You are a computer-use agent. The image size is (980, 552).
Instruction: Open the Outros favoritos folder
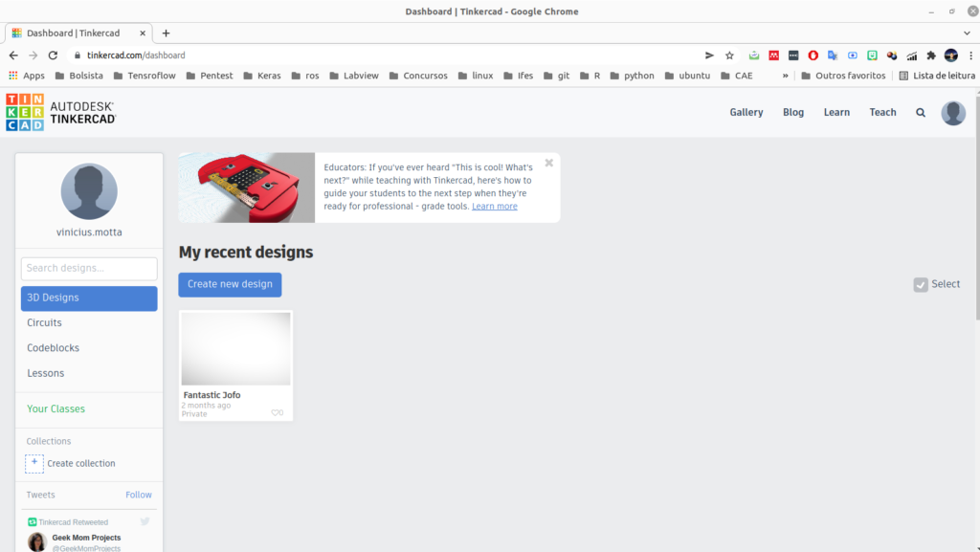pyautogui.click(x=844, y=76)
